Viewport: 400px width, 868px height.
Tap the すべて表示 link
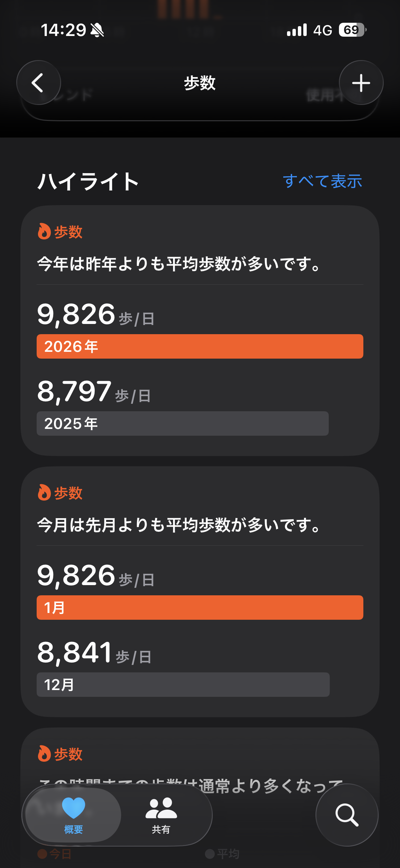point(322,181)
